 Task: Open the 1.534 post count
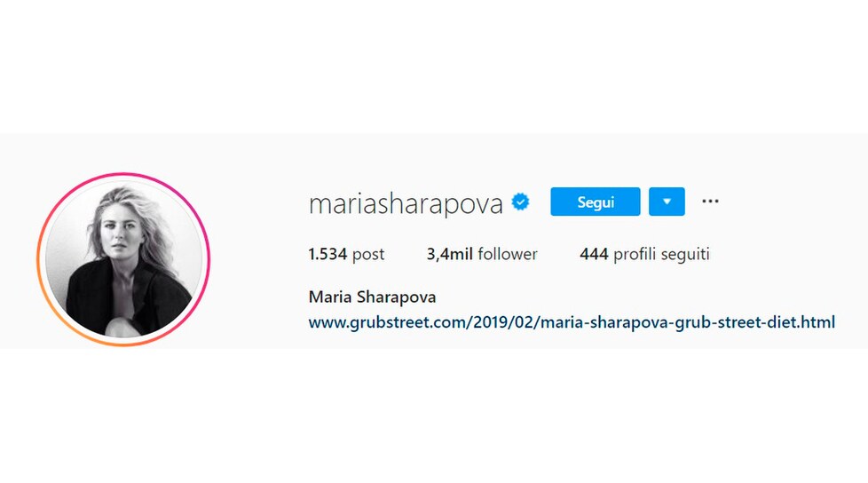coord(346,254)
